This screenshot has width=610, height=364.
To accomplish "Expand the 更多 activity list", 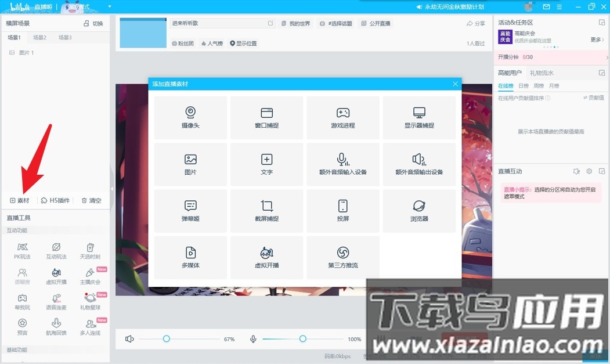I will [x=597, y=39].
